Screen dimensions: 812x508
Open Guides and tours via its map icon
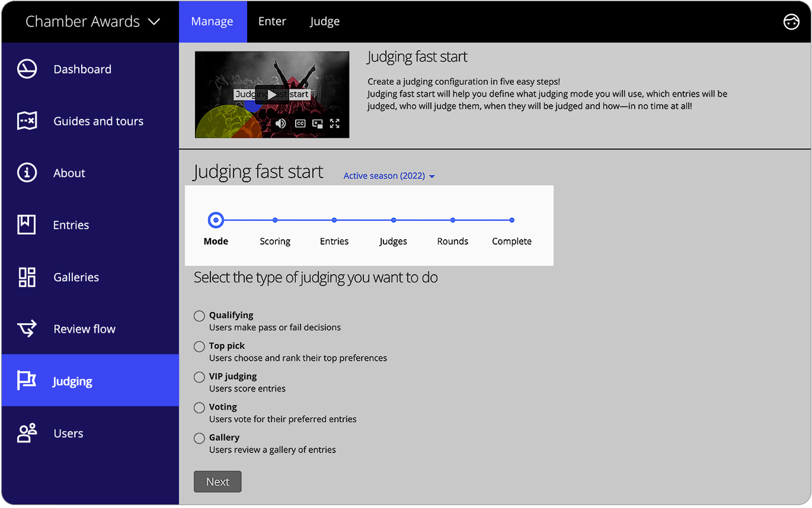[x=26, y=121]
